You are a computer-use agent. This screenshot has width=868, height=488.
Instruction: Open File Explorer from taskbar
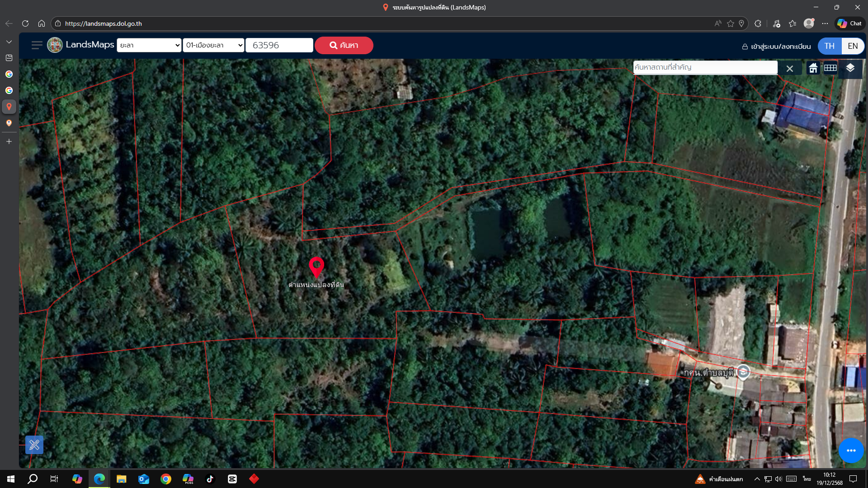click(x=121, y=479)
